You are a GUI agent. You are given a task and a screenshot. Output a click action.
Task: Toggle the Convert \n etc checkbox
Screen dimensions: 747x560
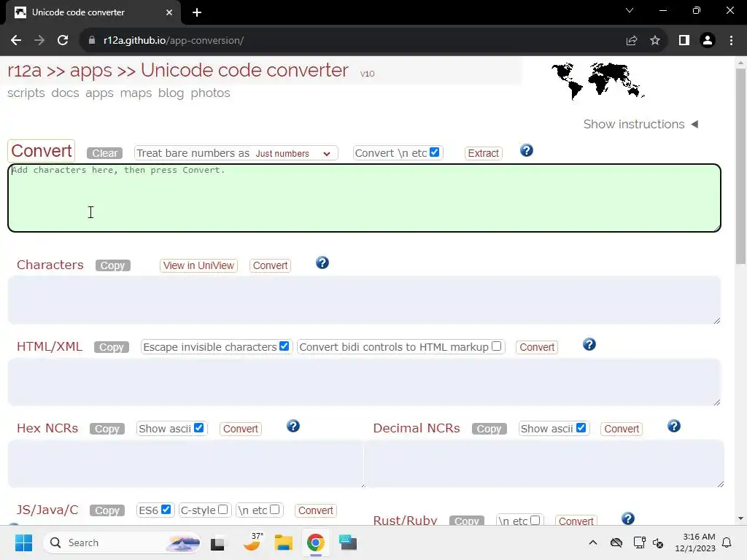tap(434, 152)
